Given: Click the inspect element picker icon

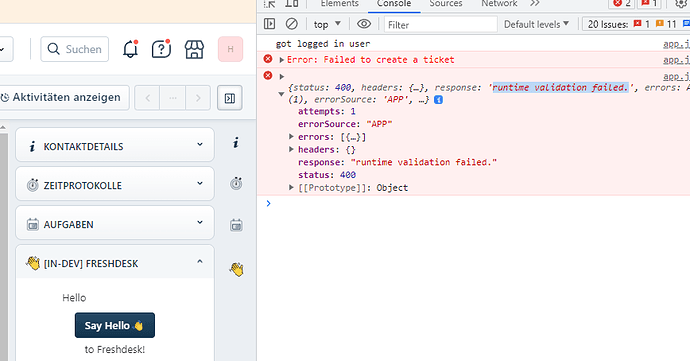Looking at the screenshot, I should pos(269,4).
